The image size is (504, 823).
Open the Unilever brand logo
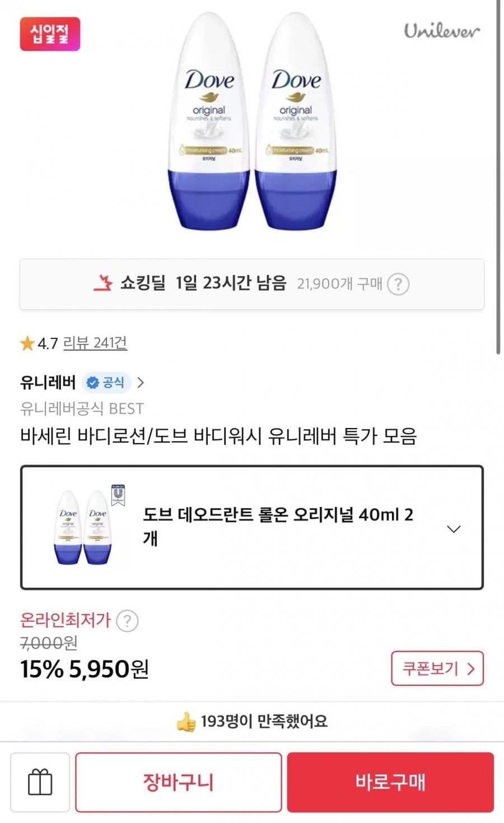point(442,30)
